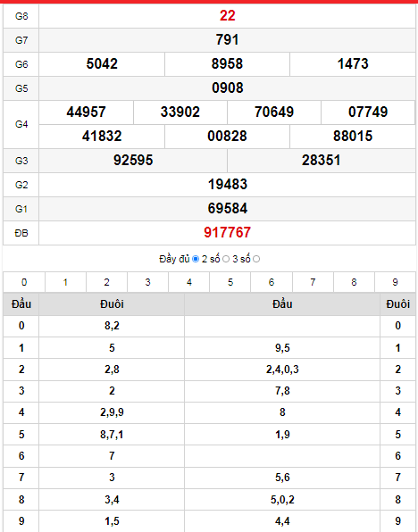418x532 pixels.
Task: Click the G7 prize number 791
Action: 227,39
